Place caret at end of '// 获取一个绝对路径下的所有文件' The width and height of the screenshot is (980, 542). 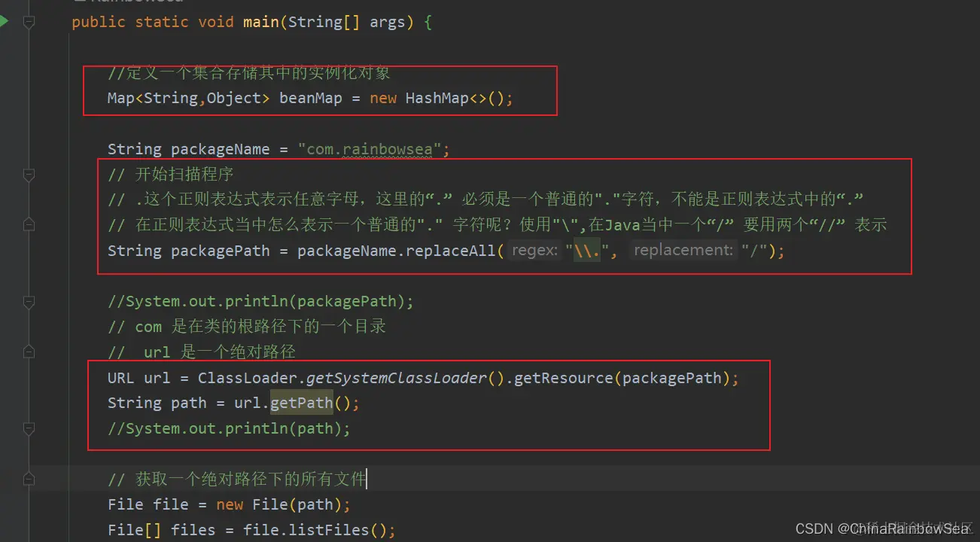366,479
